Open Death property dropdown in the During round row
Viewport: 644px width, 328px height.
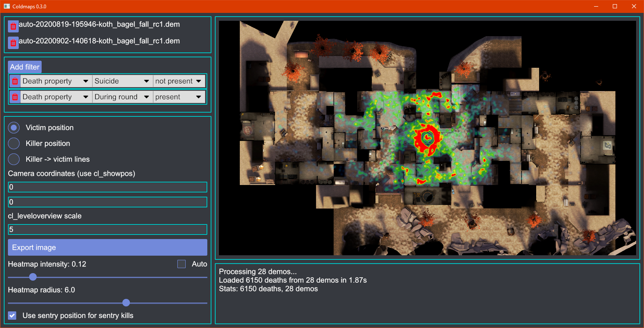tap(56, 97)
